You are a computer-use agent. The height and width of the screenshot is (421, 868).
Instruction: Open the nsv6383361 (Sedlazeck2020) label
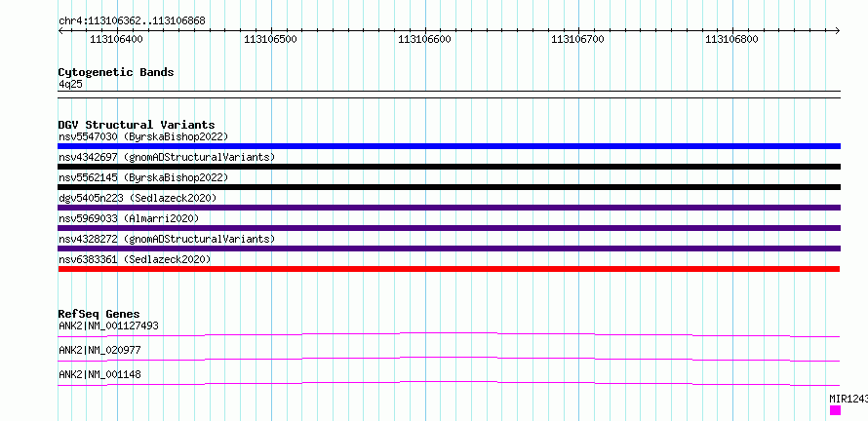135,259
